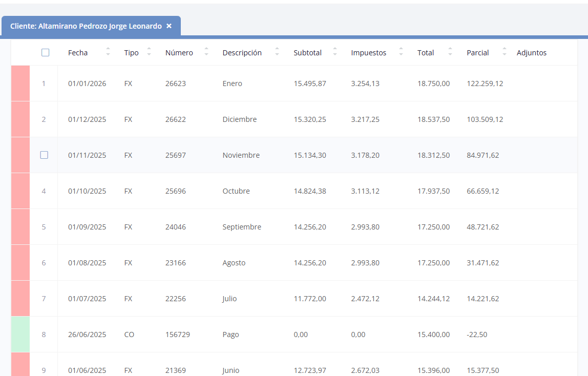The height and width of the screenshot is (376, 588).
Task: Click the green status cell of Pago row
Action: click(20, 334)
